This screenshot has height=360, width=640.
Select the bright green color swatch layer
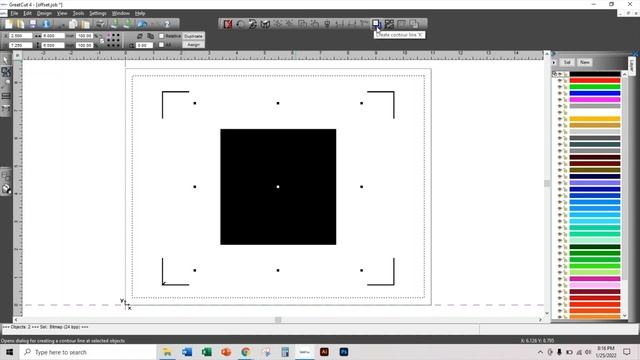(595, 87)
